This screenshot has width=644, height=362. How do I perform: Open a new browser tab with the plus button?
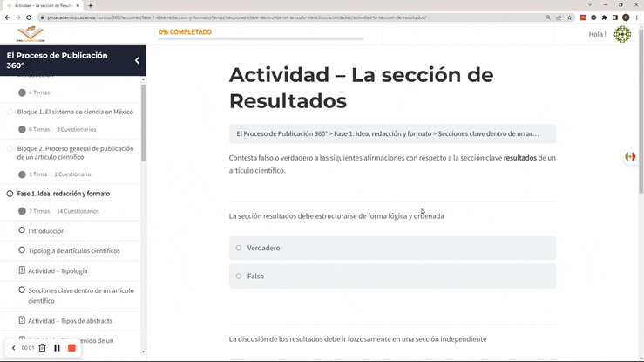91,6
